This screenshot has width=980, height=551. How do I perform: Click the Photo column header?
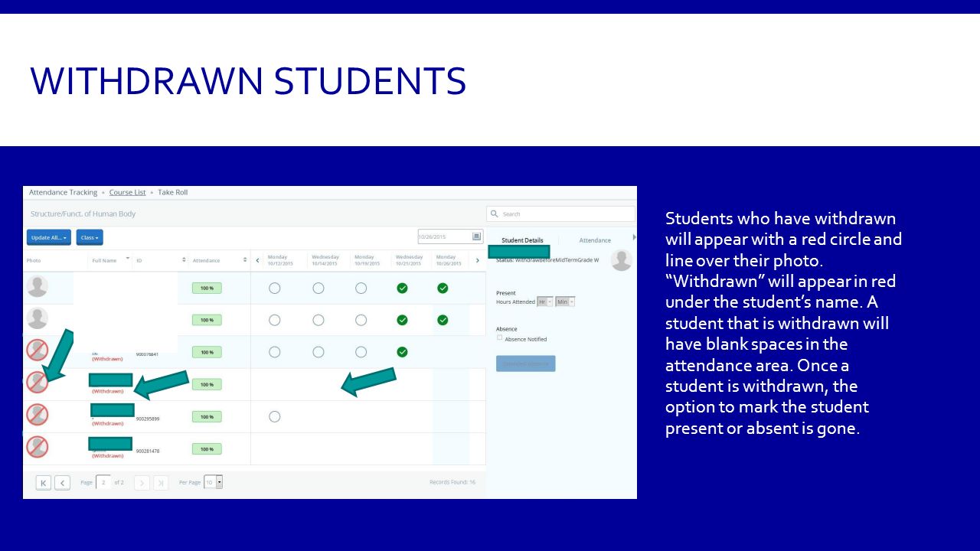click(x=34, y=260)
